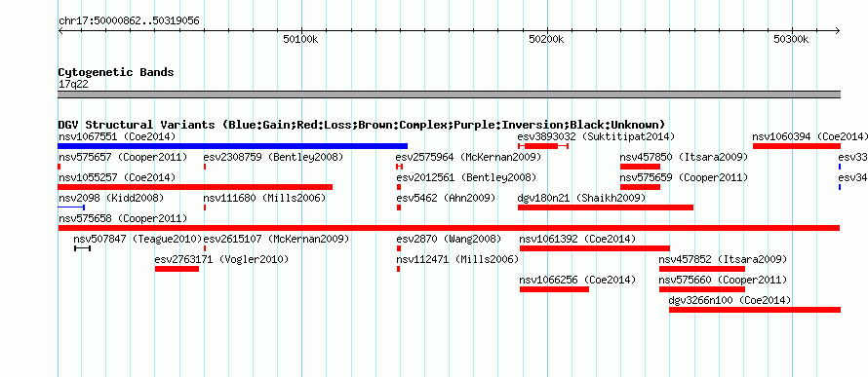Image resolution: width=868 pixels, height=377 pixels.
Task: Click the Cytogenetic Bands track title
Action: (116, 72)
